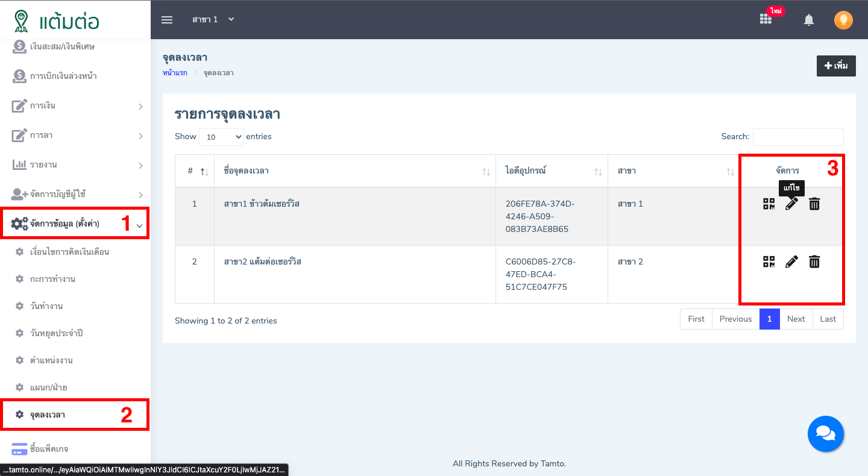This screenshot has height=476, width=868.
Task: Edit the สาขา2 แต้มต่อเซอร์วิส entry
Action: (791, 261)
